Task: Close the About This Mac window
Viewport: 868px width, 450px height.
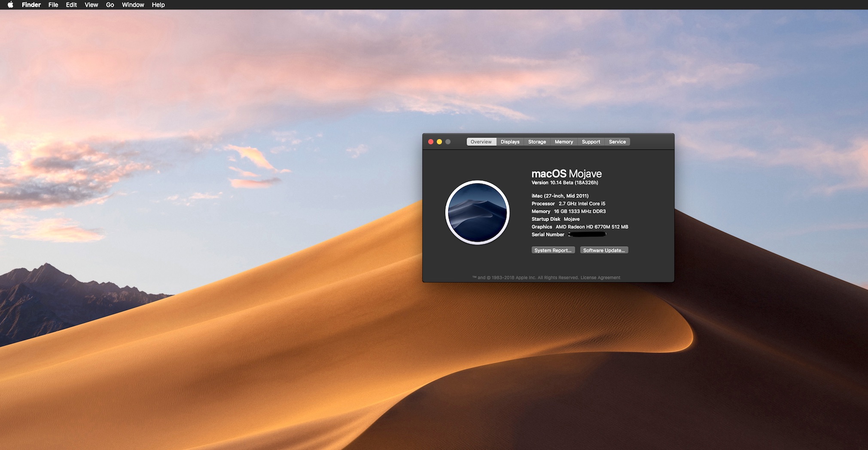Action: click(431, 142)
